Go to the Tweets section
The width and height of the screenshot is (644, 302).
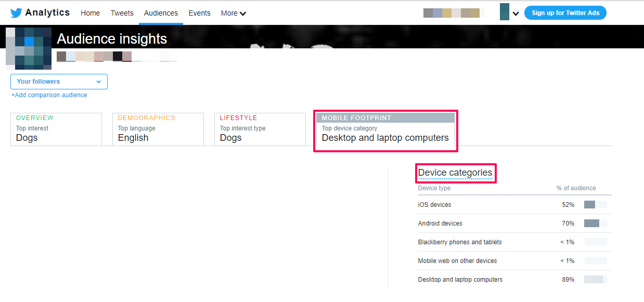(x=122, y=13)
